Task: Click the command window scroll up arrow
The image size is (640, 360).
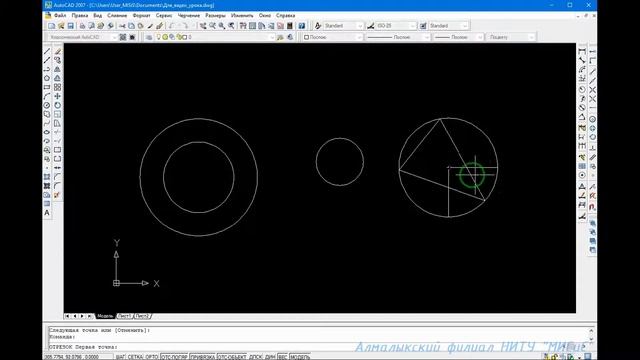Action: click(x=591, y=330)
